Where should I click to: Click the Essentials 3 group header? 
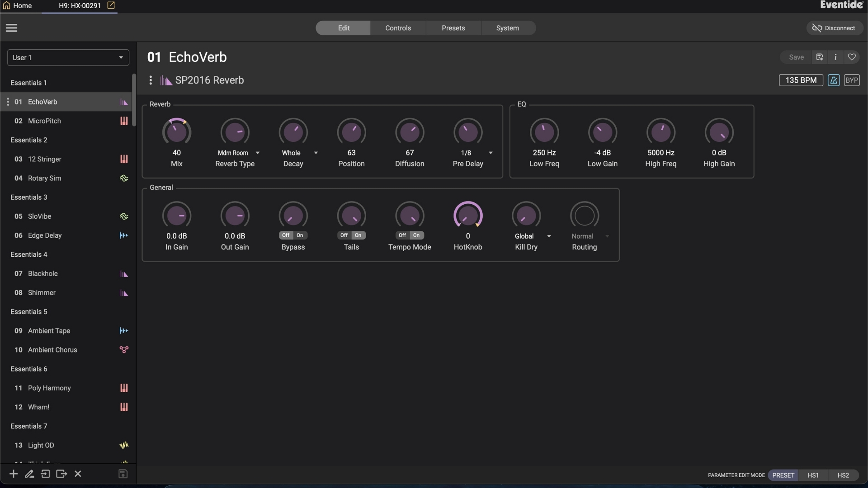[x=29, y=197]
